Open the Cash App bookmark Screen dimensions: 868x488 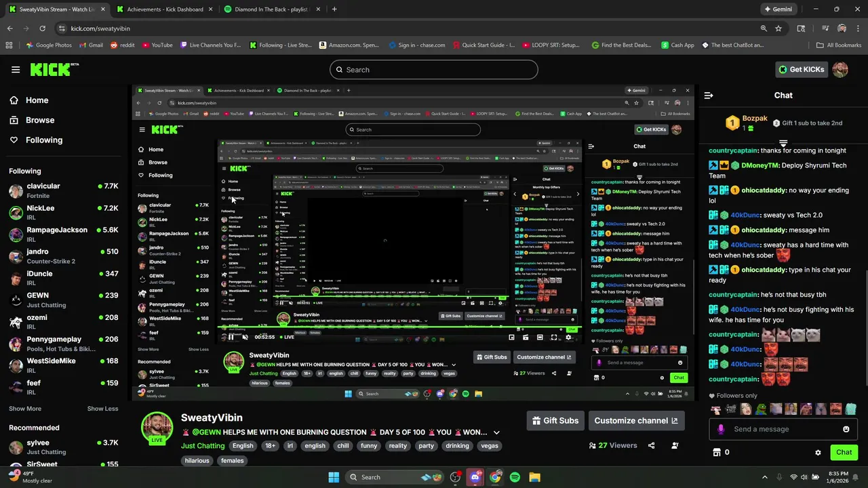pyautogui.click(x=677, y=45)
